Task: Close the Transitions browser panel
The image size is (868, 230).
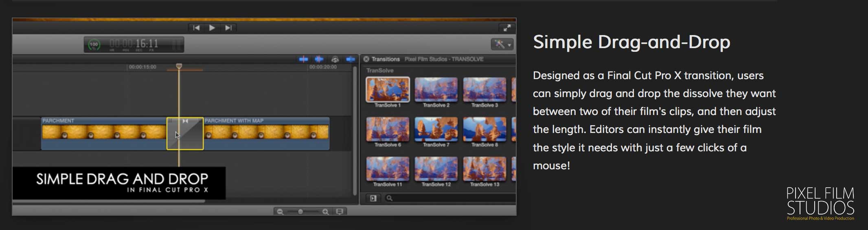Action: point(366,59)
